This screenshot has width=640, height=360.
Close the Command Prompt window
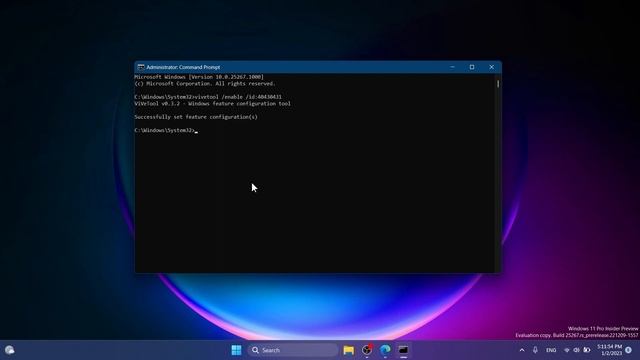(491, 67)
